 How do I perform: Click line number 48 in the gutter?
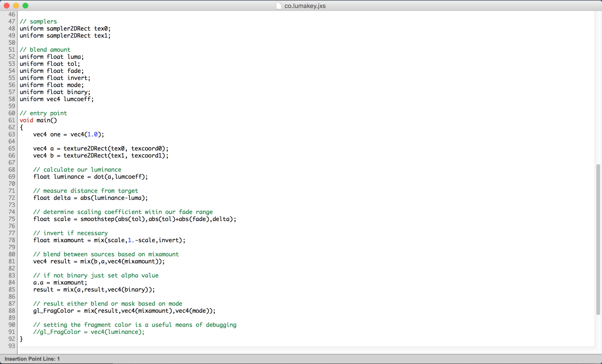point(12,29)
